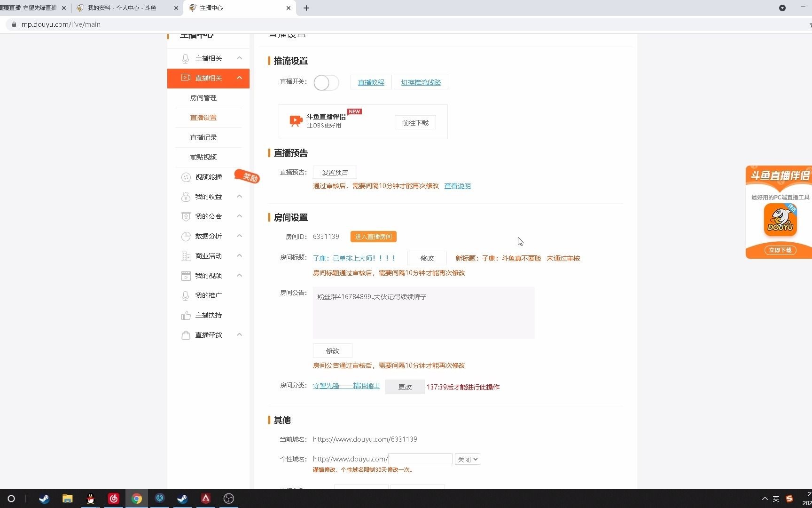812x508 pixels.
Task: Click the 直播相关 video icon
Action: (x=186, y=78)
